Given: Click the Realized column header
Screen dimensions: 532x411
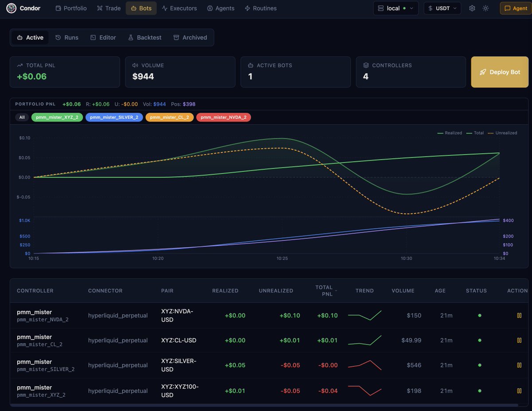Looking at the screenshot, I should (225, 291).
